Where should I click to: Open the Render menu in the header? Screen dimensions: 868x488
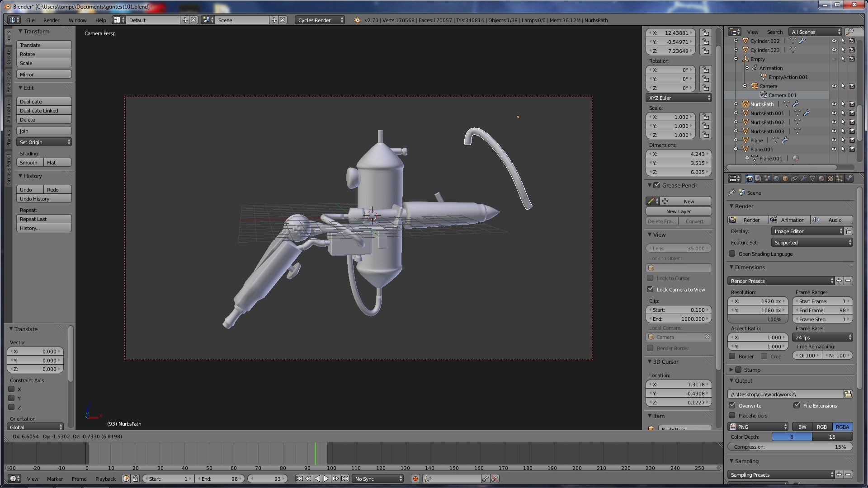coord(51,20)
